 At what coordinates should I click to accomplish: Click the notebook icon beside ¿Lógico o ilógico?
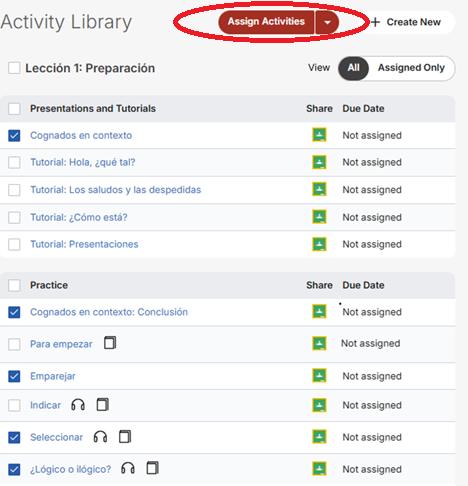(x=153, y=468)
